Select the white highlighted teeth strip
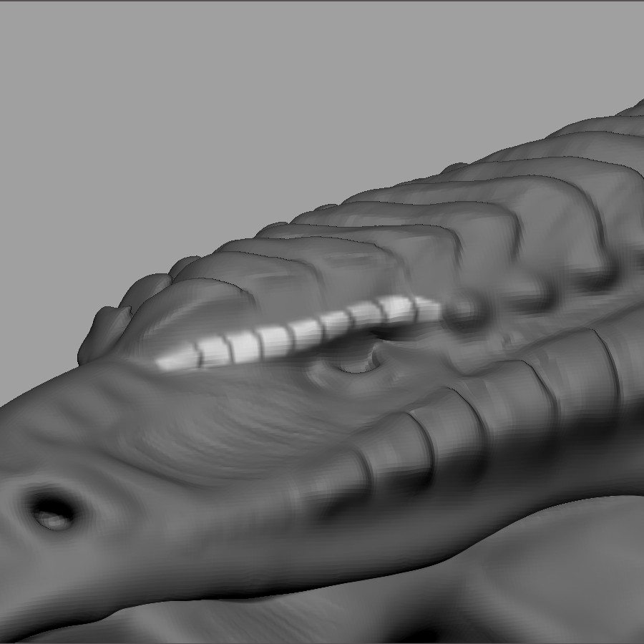The image size is (644, 644). pos(301,333)
